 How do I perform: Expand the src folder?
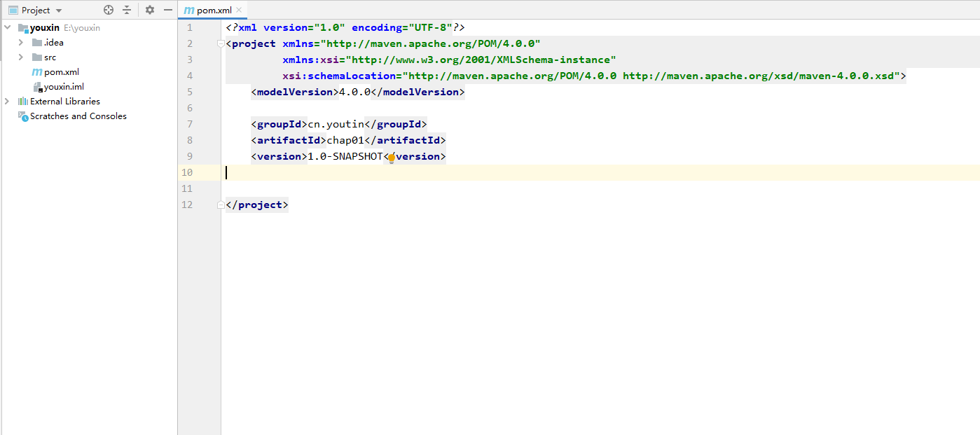coord(21,57)
